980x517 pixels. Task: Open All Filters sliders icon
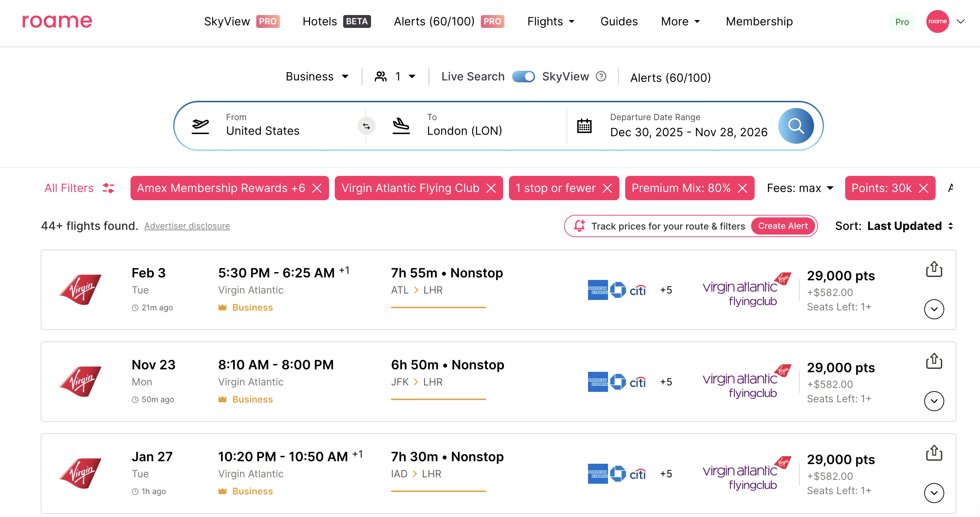(108, 188)
